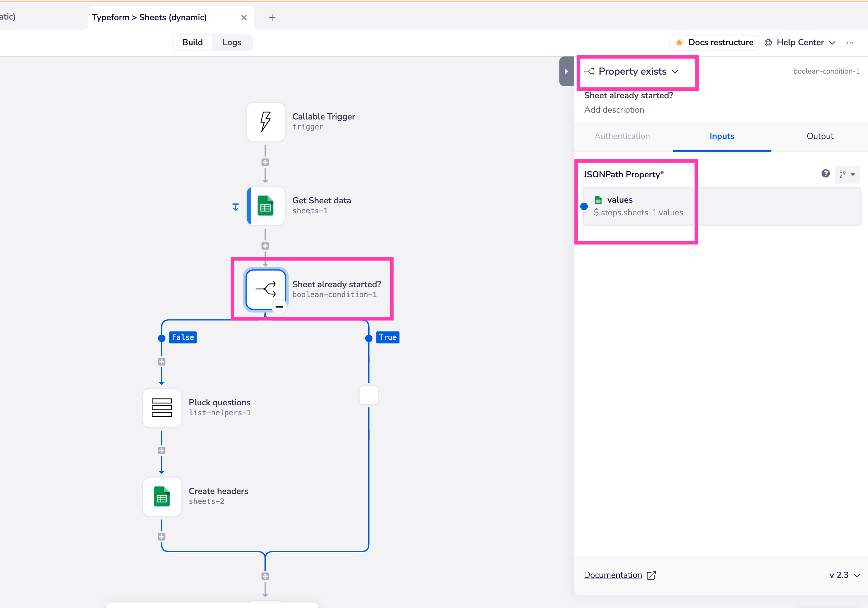This screenshot has width=868, height=608.
Task: Click Add description under Sheet already started
Action: [614, 110]
